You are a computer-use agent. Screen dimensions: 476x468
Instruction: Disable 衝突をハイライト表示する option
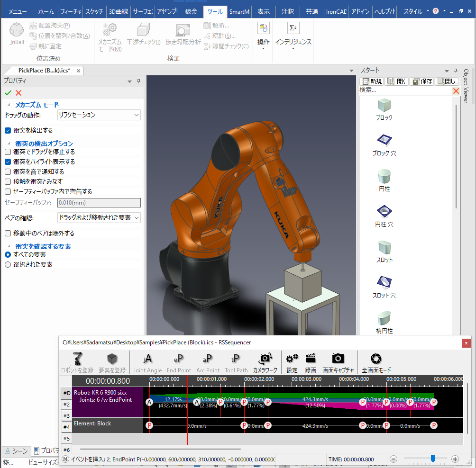coord(8,162)
